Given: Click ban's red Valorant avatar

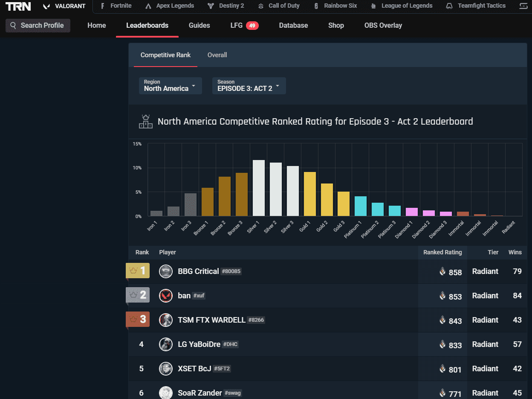Looking at the screenshot, I should [x=166, y=296].
